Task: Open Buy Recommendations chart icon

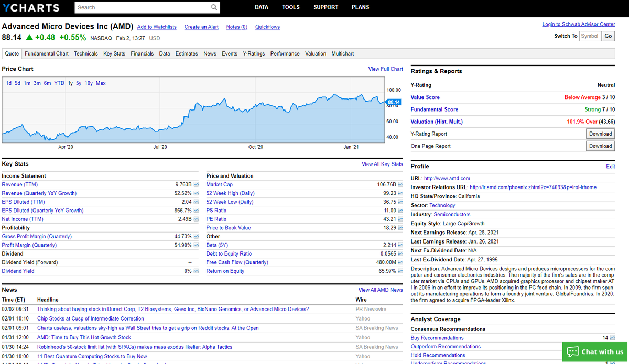Action: pyautogui.click(x=612, y=338)
